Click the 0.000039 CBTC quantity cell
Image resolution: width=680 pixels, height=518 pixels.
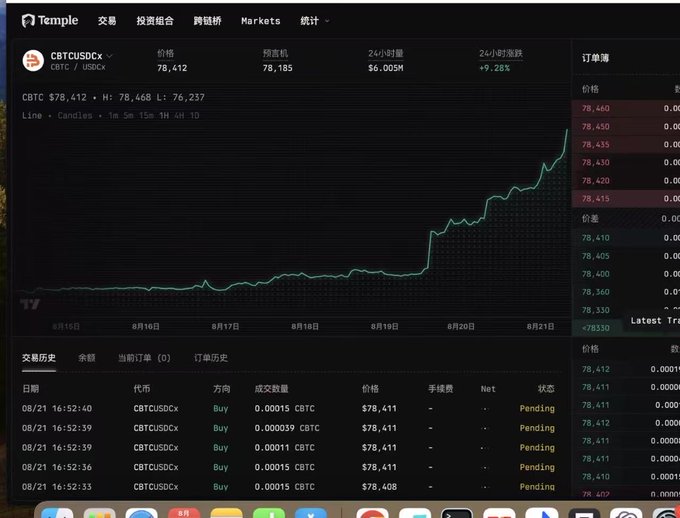287,428
